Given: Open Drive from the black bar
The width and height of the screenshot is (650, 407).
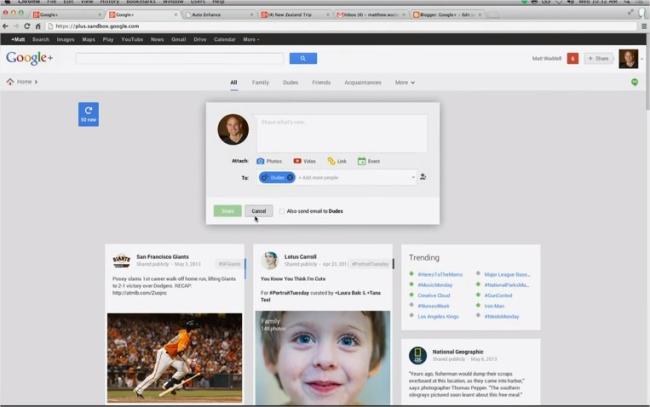Looking at the screenshot, I should pos(200,39).
